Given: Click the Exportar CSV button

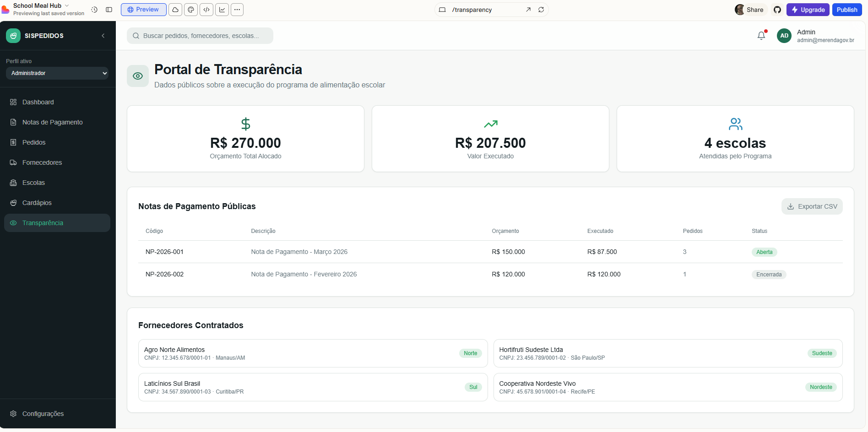Looking at the screenshot, I should click(812, 206).
